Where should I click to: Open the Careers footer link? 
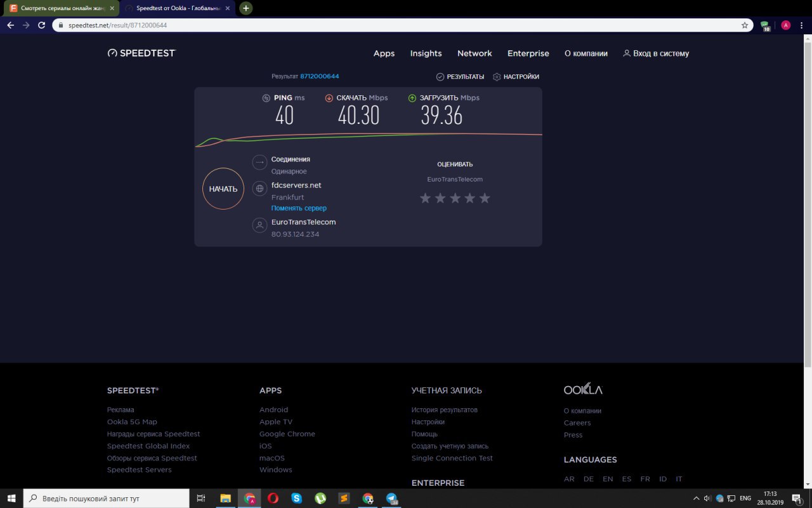577,423
